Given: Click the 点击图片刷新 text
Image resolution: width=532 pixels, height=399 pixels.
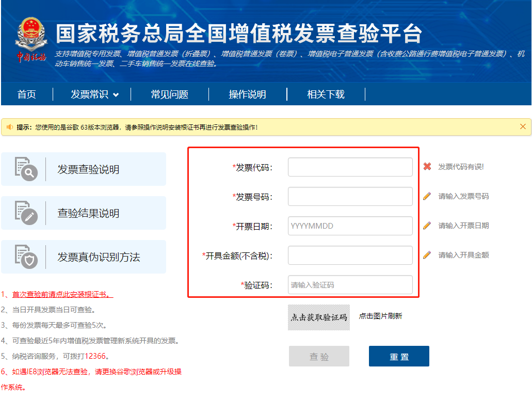Looking at the screenshot, I should 380,316.
